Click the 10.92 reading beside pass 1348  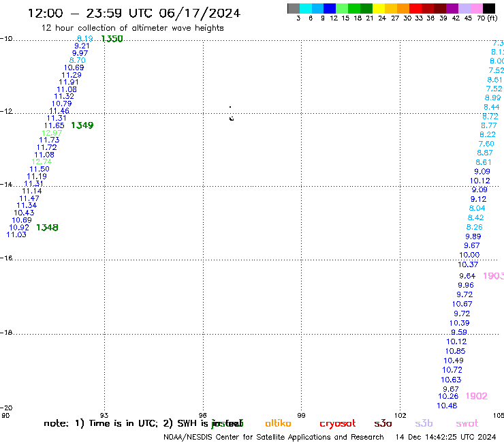click(19, 228)
